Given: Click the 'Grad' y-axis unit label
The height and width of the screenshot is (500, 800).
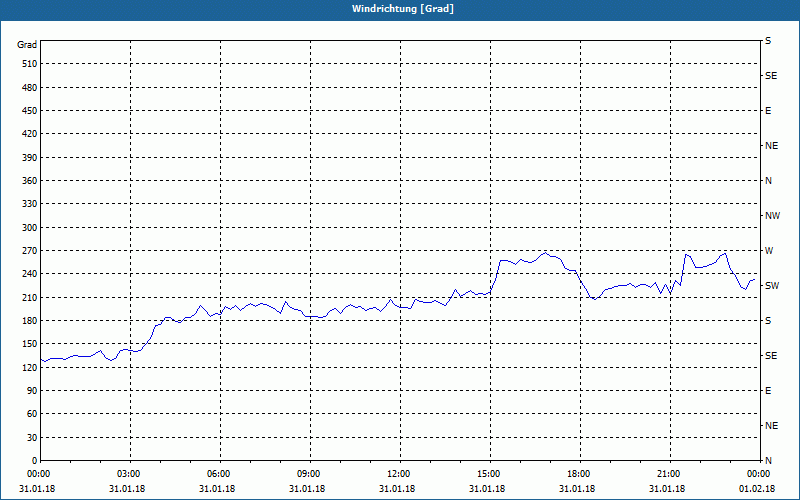Looking at the screenshot, I should point(27,45).
